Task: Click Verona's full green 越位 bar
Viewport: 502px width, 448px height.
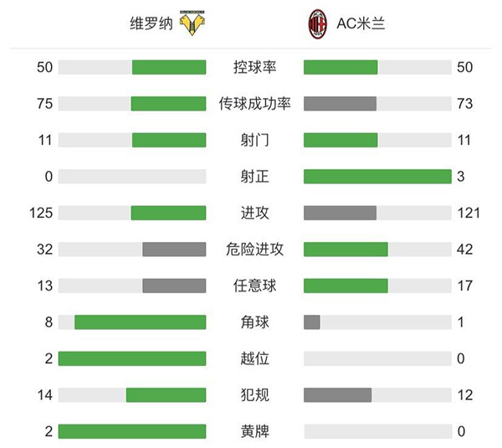Action: (132, 358)
